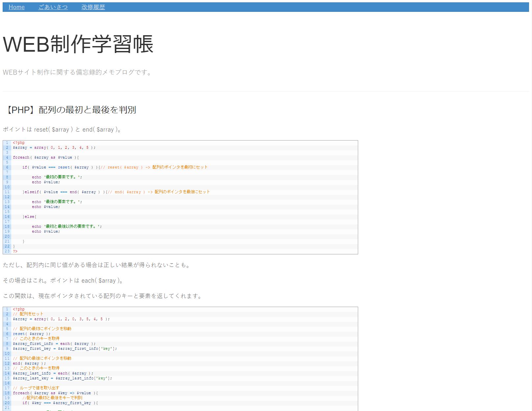Click the orange reset( $array ) pointer comment

click(x=154, y=167)
